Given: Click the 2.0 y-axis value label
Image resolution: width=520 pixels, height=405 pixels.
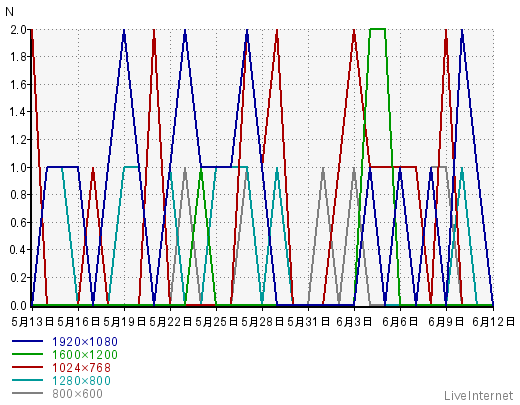Looking at the screenshot, I should [x=18, y=30].
